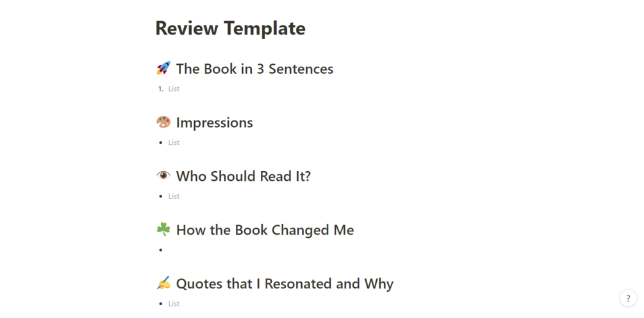
Task: Click the List placeholder under Impressions
Action: (x=174, y=143)
